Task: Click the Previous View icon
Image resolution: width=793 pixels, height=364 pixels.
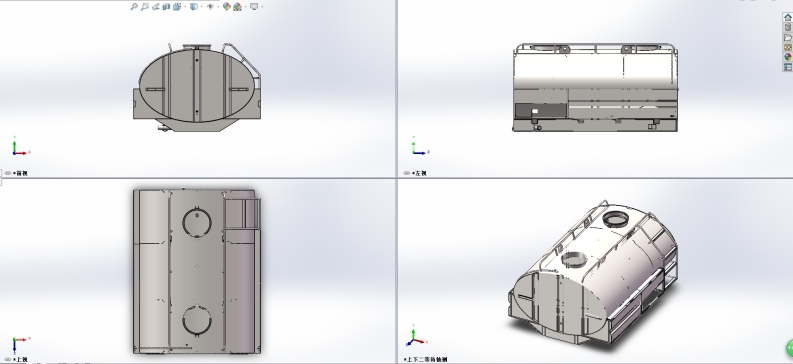Action: pos(156,7)
